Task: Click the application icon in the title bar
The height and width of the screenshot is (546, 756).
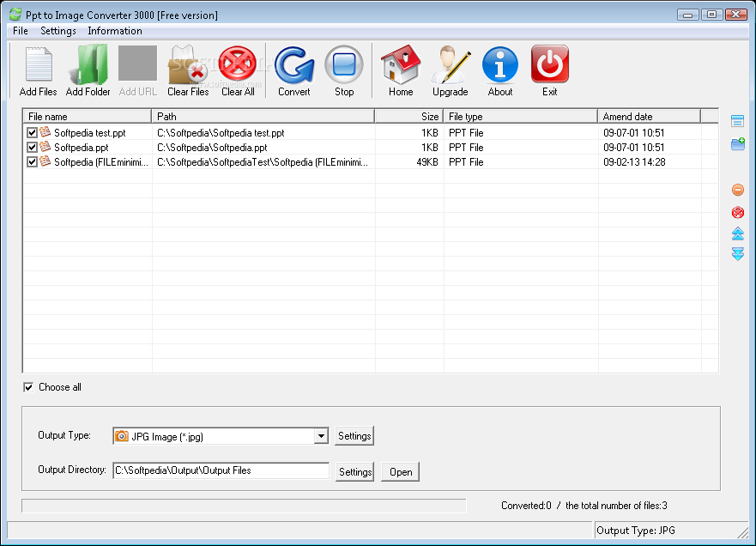Action: pos(15,15)
